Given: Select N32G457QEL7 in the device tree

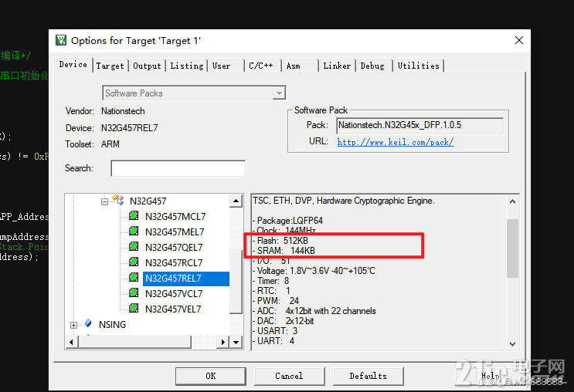Looking at the screenshot, I should tap(174, 247).
